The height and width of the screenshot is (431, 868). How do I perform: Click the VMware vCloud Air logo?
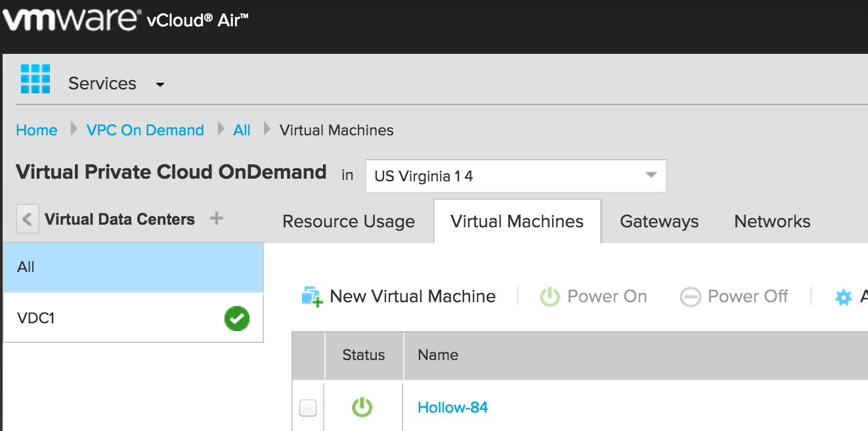click(125, 20)
